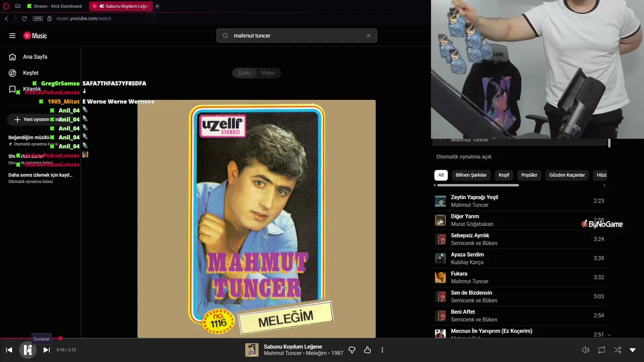The height and width of the screenshot is (362, 644).
Task: Select the Popüler filter chip
Action: coord(529,175)
